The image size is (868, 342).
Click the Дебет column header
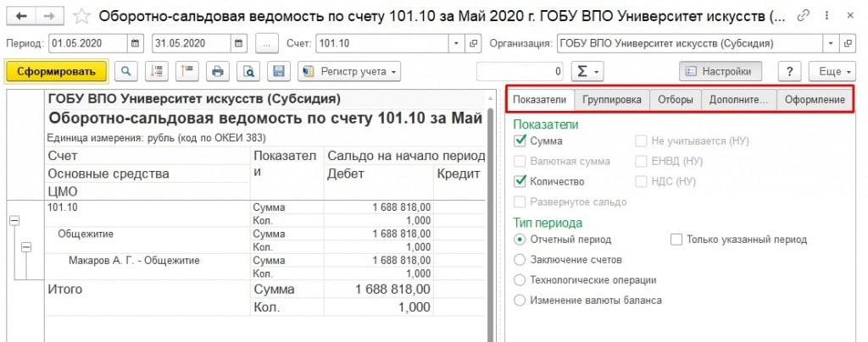346,174
